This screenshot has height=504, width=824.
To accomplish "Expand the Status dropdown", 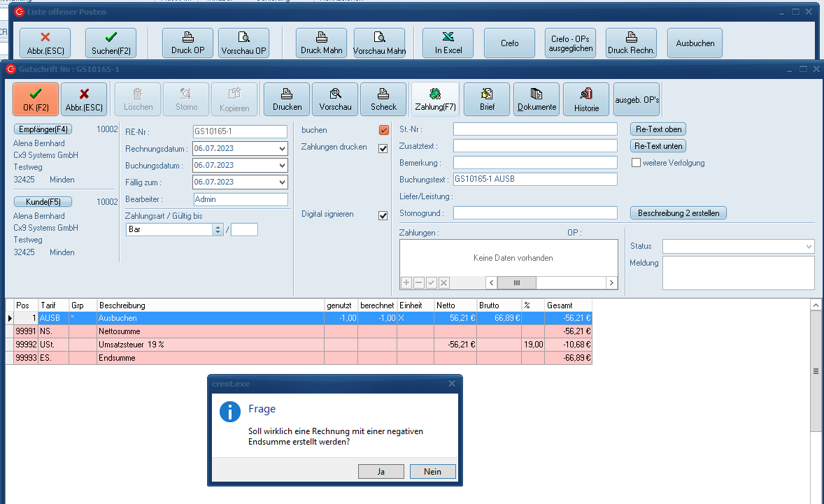I will coord(809,247).
